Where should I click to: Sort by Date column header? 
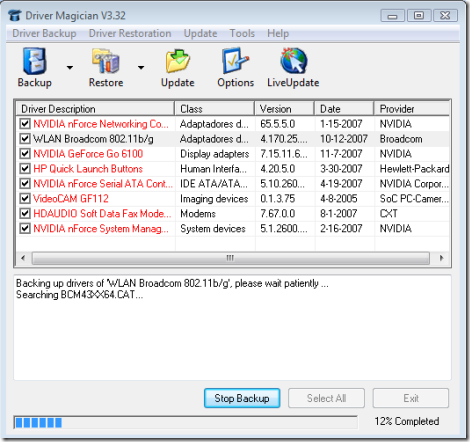point(344,109)
